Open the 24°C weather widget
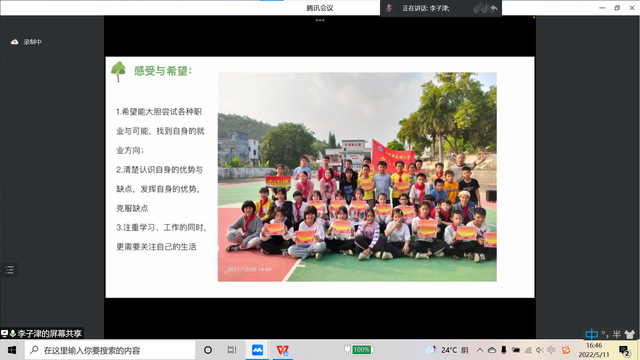640x360 pixels. coord(447,350)
